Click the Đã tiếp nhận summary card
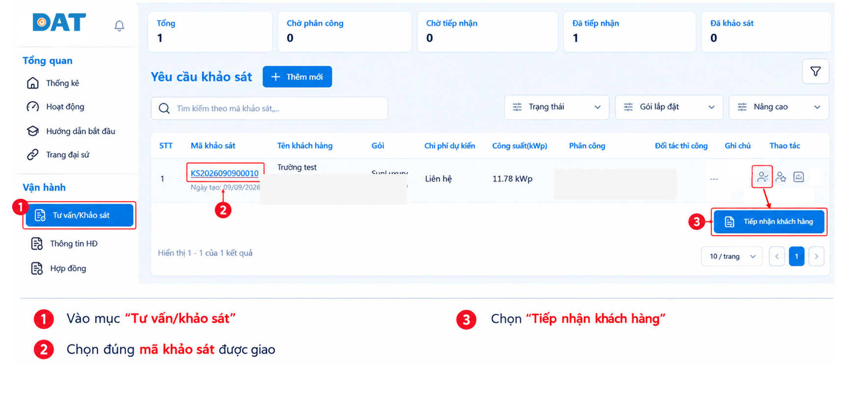The height and width of the screenshot is (402, 868). pos(630,32)
